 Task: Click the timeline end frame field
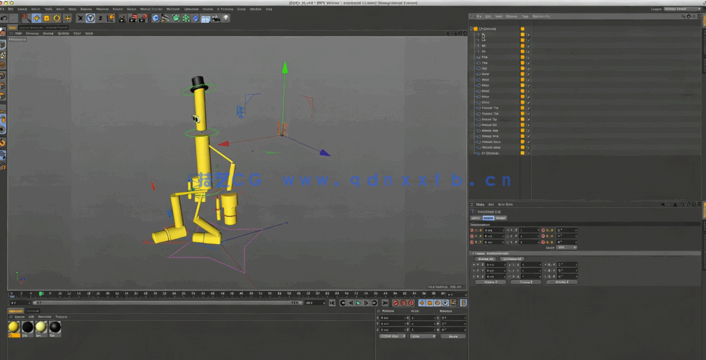coord(315,303)
